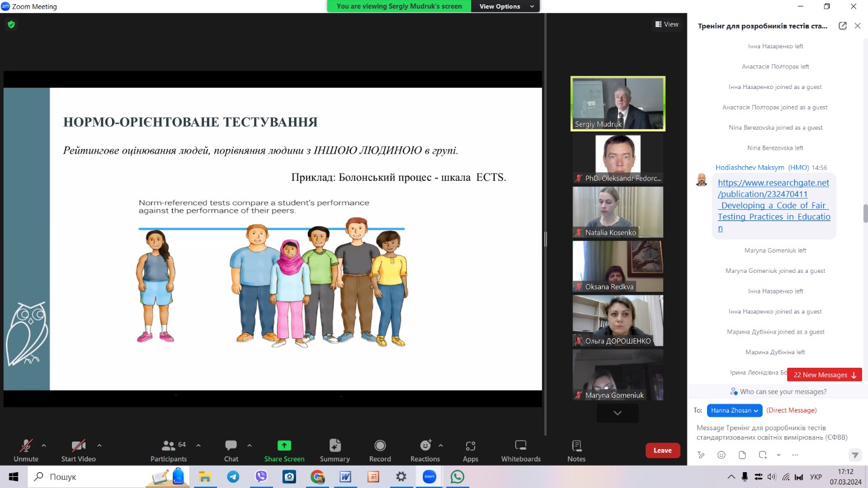Screen dimensions: 868x488
Task: Jump to 22 New Messages
Action: [824, 375]
